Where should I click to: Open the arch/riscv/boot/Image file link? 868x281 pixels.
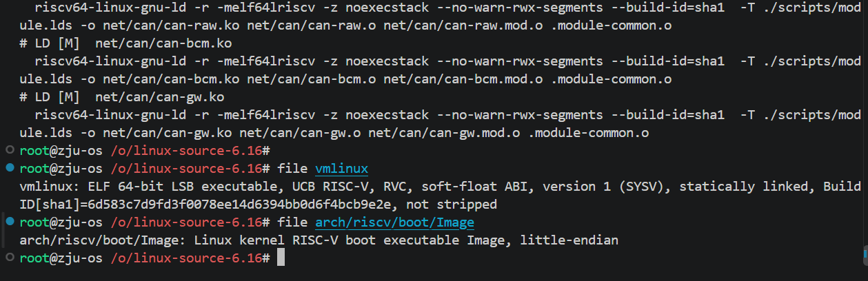tap(395, 222)
